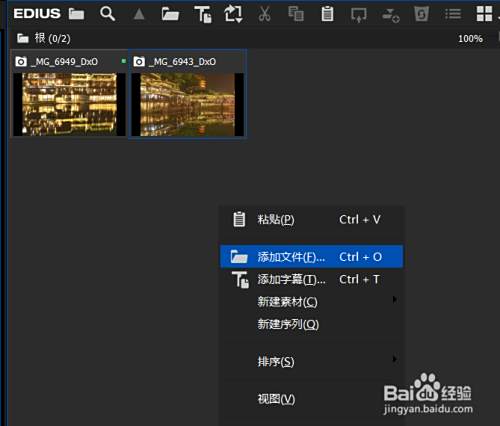The width and height of the screenshot is (500, 426).
Task: Click the camera icon of _MG_6949_DxO
Action: click(21, 62)
